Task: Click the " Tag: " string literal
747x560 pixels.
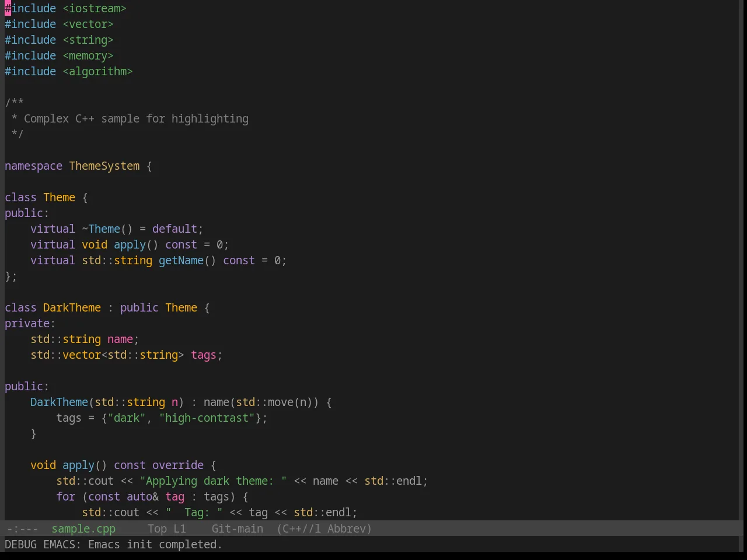Action: click(x=194, y=512)
